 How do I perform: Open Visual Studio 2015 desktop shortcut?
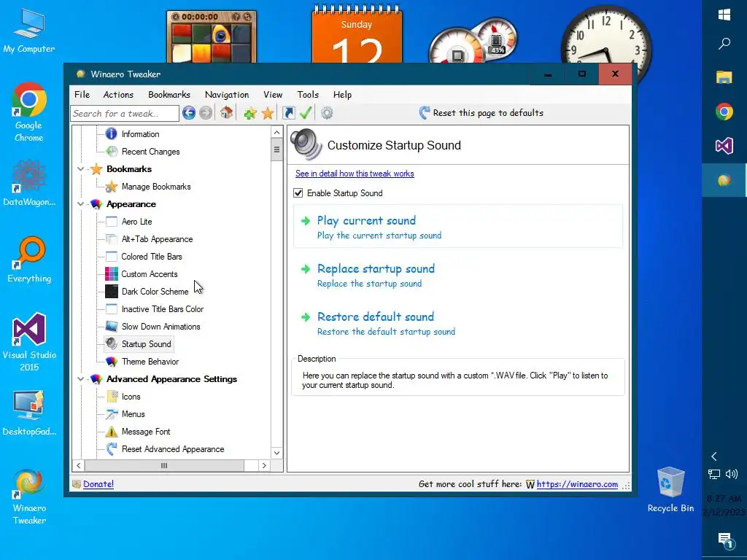[29, 342]
